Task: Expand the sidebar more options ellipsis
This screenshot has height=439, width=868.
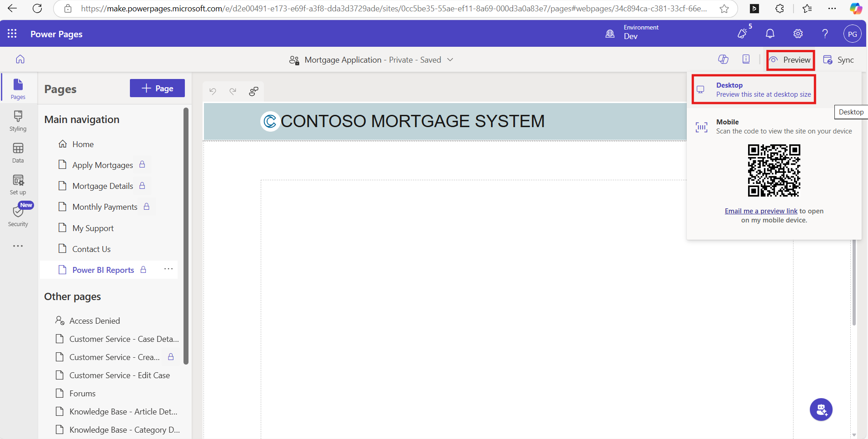Action: click(x=18, y=246)
